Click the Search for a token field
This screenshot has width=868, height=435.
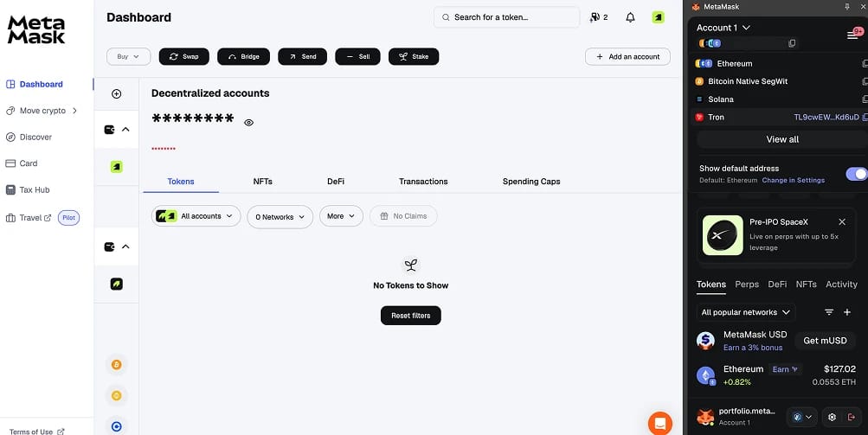point(506,17)
